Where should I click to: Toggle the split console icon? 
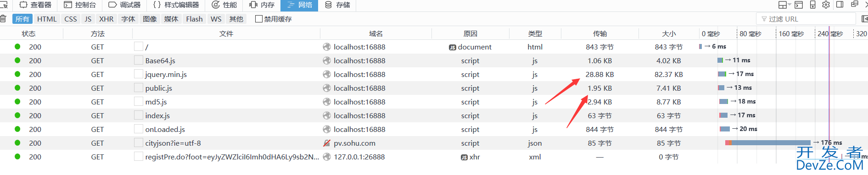[799, 5]
